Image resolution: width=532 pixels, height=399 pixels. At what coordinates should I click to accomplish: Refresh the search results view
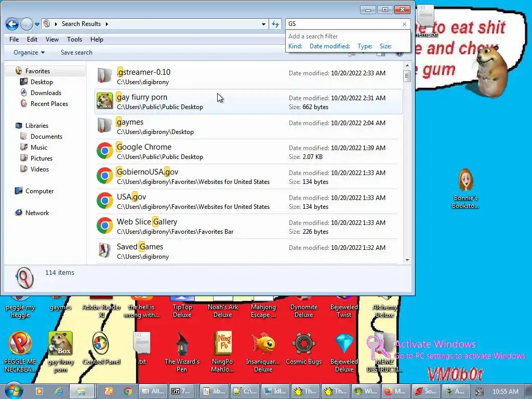click(275, 24)
